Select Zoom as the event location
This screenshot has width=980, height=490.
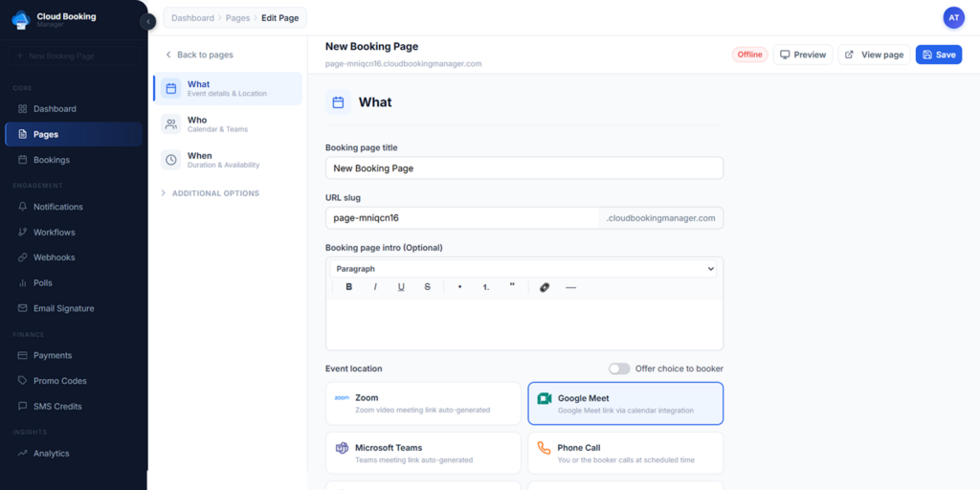[x=423, y=403]
